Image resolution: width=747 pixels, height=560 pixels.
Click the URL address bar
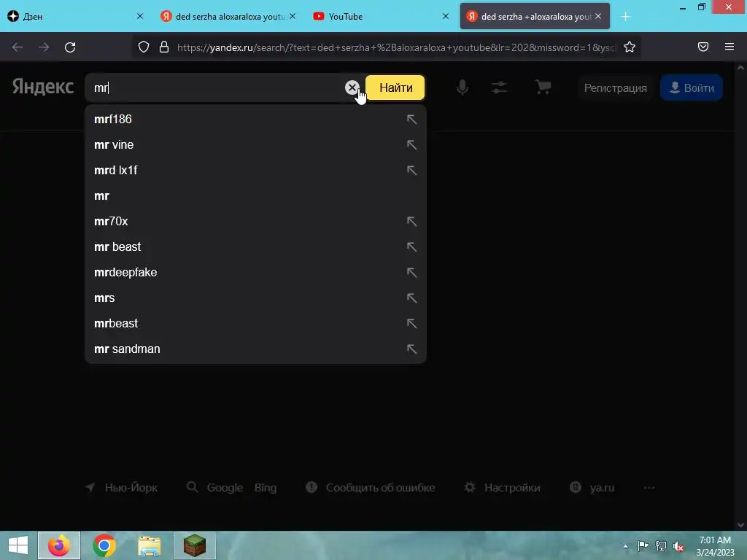point(395,47)
